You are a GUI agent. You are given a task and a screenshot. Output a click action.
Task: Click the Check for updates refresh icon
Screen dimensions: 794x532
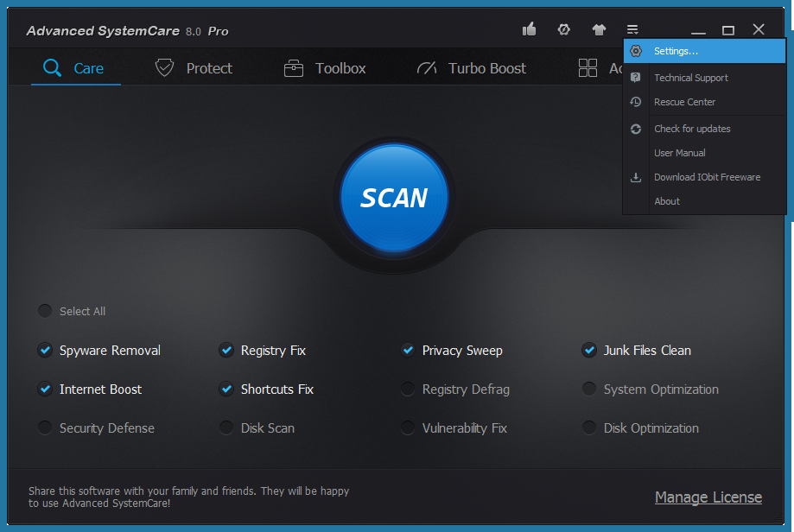tap(636, 129)
